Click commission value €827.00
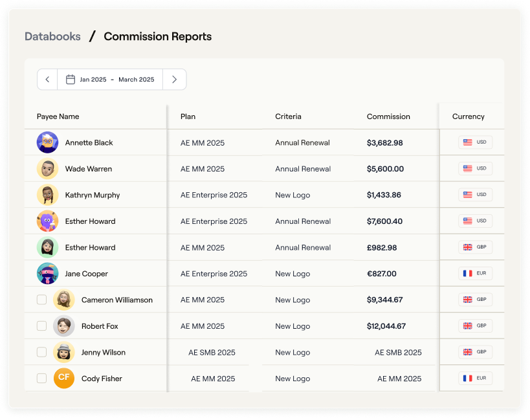The height and width of the screenshot is (420, 530). coord(382,274)
